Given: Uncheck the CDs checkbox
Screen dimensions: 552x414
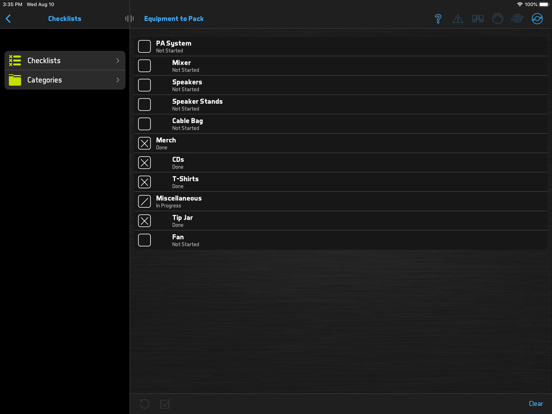Looking at the screenshot, I should 144,163.
